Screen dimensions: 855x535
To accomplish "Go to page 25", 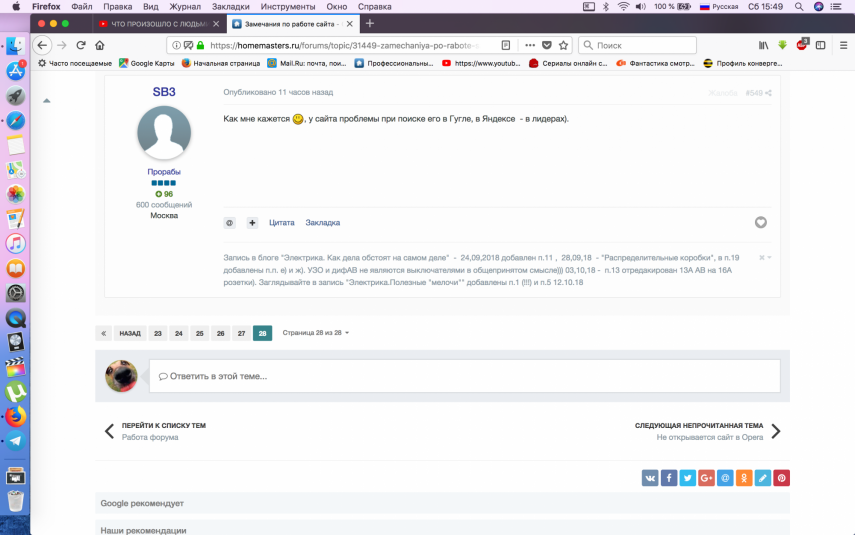I will click(200, 333).
